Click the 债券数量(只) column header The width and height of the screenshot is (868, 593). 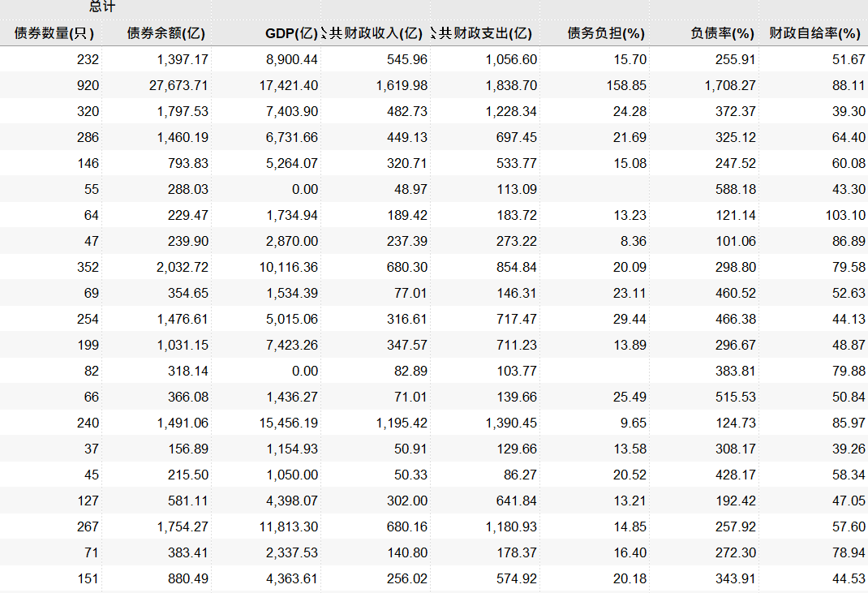point(54,33)
